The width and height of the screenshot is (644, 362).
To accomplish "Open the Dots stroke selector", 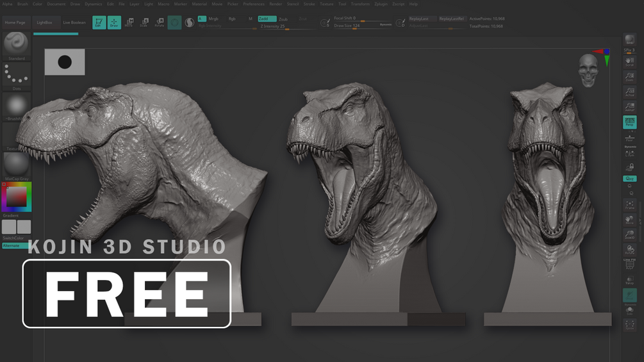I will pyautogui.click(x=17, y=76).
